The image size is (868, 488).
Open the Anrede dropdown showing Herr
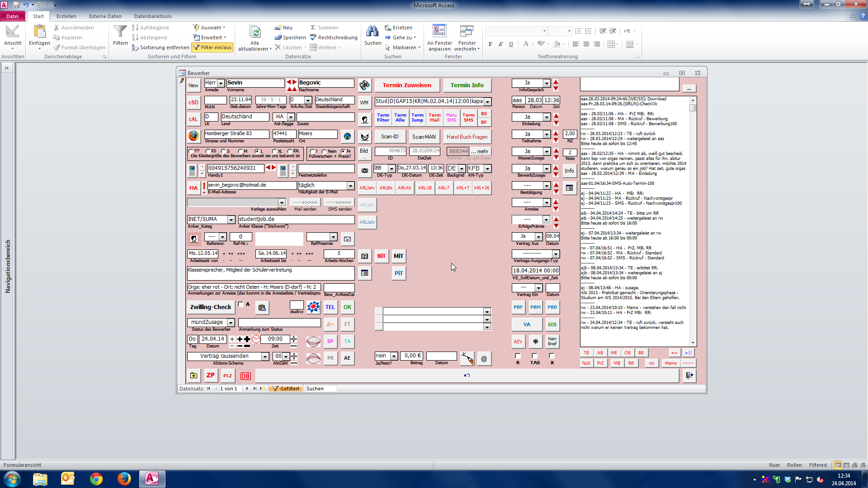pyautogui.click(x=221, y=84)
